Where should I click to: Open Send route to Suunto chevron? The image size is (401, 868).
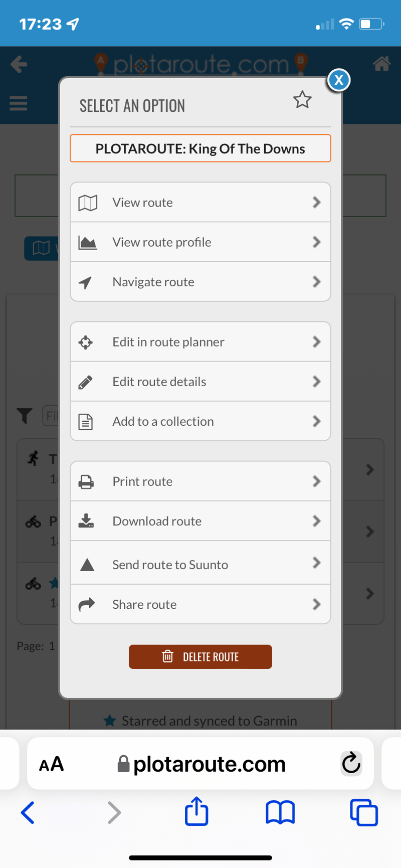click(316, 563)
